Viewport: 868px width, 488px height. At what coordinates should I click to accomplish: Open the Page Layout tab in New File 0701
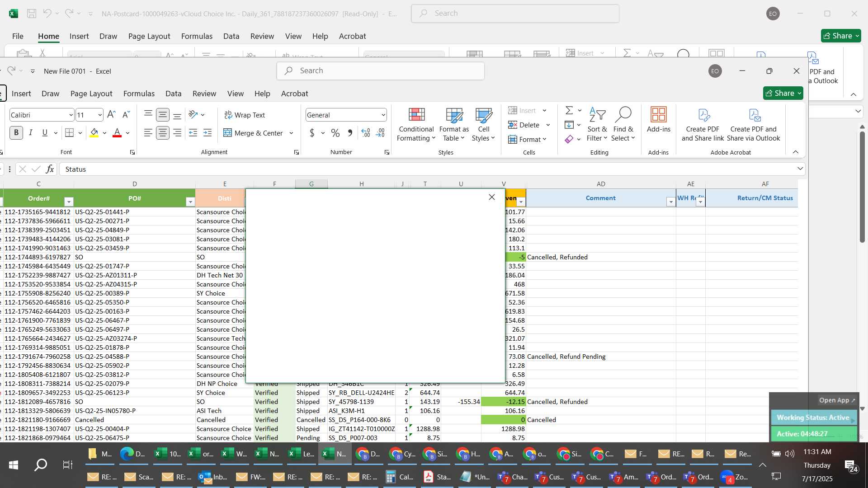point(91,94)
